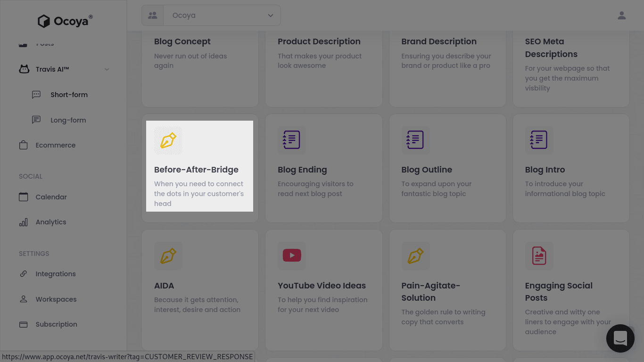Open the Blog Outline title
Viewport: 644px width, 362px height.
pos(427,170)
